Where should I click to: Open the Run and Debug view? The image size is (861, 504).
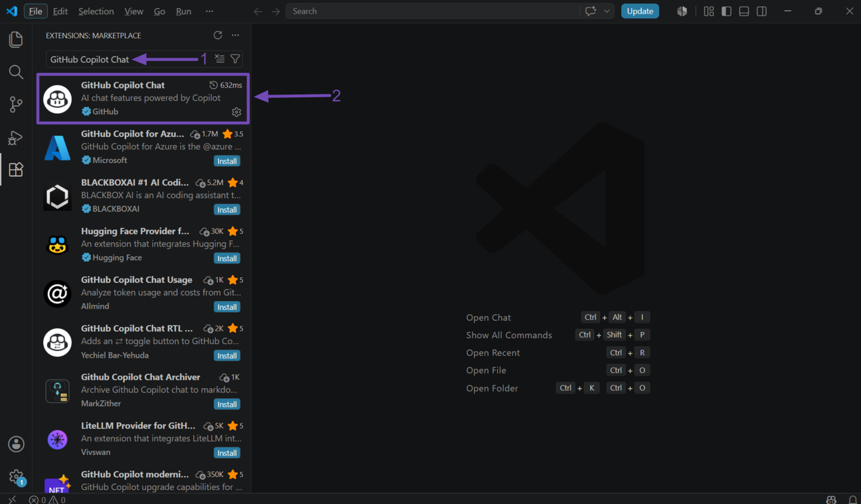point(16,137)
